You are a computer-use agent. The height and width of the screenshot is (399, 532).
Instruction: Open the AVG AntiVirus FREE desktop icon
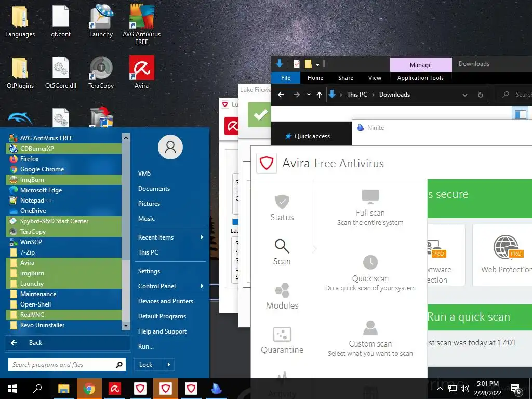click(141, 24)
